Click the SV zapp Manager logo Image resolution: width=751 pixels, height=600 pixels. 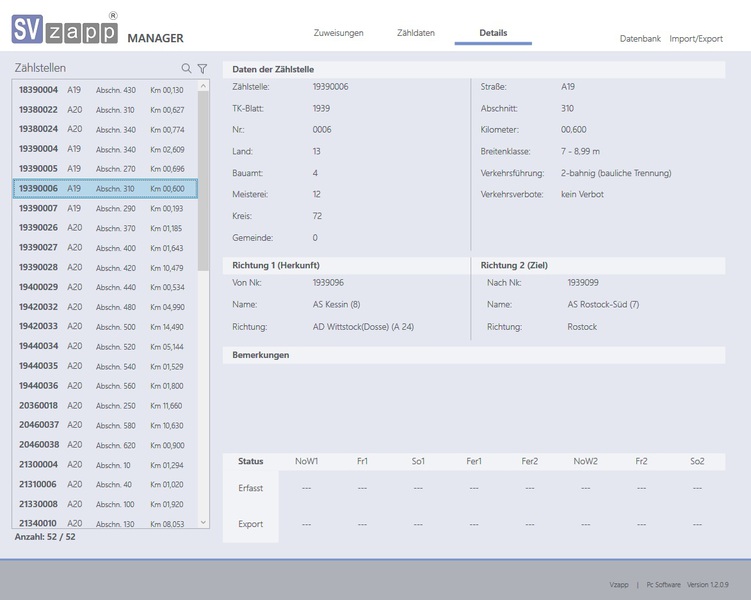(97, 30)
